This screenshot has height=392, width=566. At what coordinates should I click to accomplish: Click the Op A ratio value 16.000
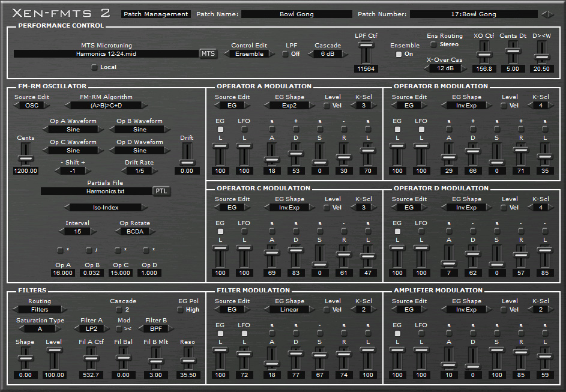tap(63, 273)
